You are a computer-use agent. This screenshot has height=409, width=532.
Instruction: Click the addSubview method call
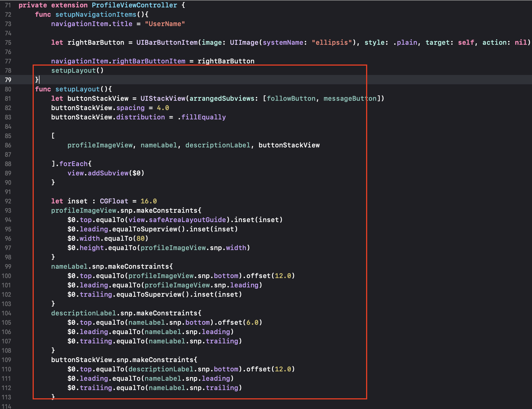point(108,173)
